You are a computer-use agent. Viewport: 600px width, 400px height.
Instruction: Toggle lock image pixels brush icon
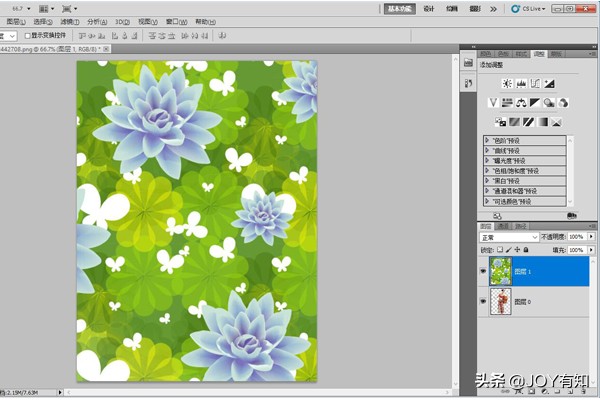pos(509,250)
